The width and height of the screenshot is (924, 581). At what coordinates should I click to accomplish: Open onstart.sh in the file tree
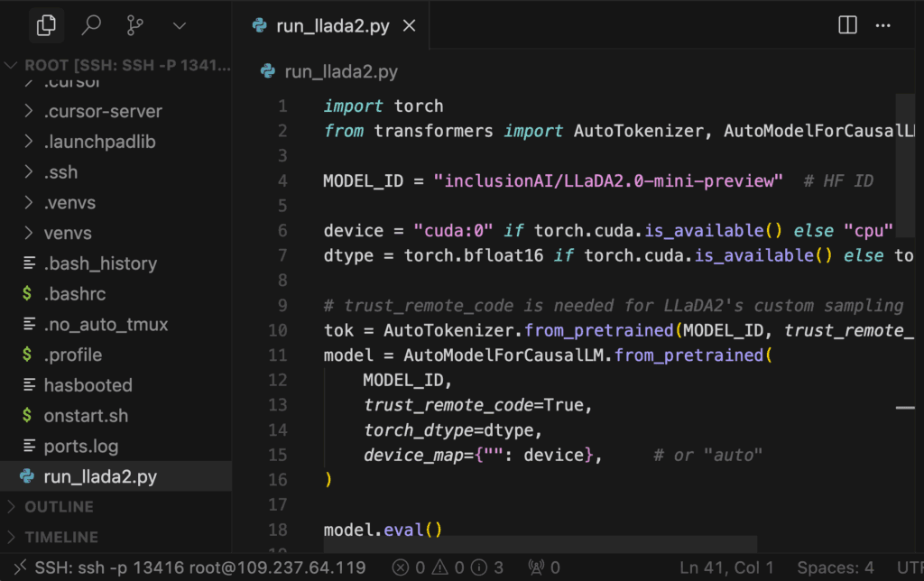(x=86, y=416)
